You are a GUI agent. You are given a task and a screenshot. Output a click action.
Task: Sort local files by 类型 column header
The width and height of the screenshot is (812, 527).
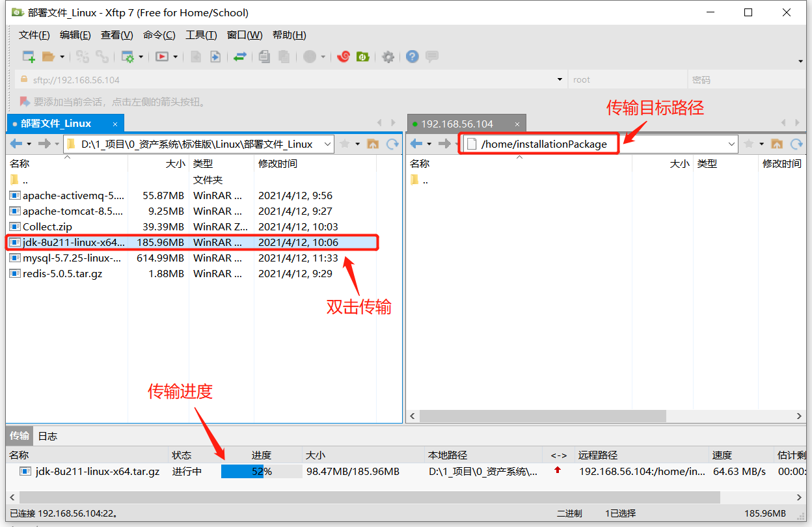(221, 164)
